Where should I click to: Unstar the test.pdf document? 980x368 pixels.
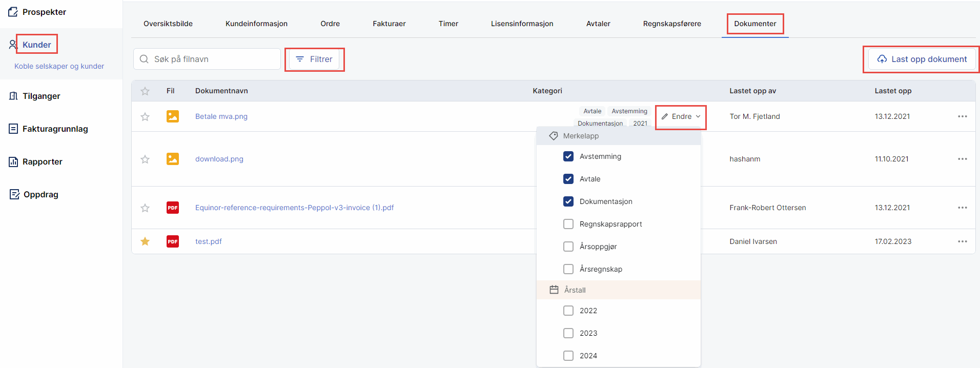[x=145, y=241]
